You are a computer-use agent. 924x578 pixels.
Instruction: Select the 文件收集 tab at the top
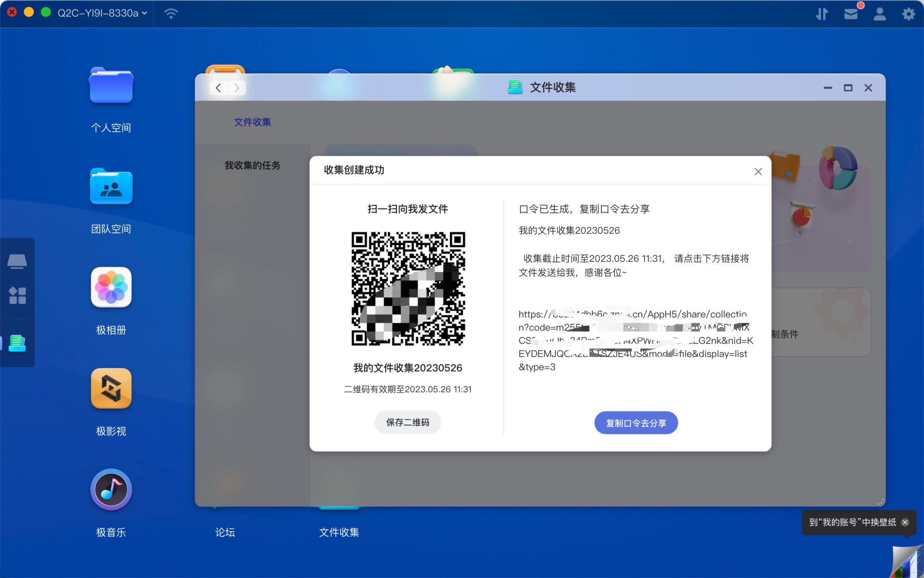[x=252, y=122]
